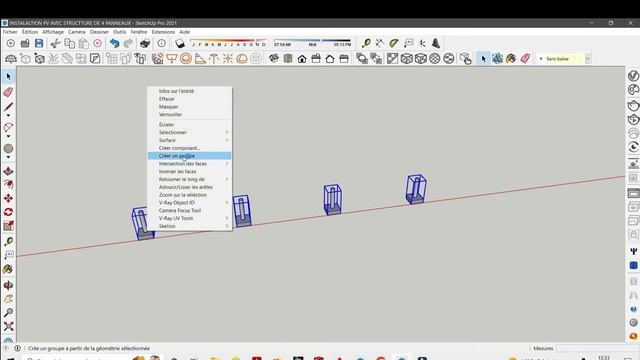Select the Arc tool in left toolbar
The width and height of the screenshot is (640, 360).
pyautogui.click(x=9, y=128)
